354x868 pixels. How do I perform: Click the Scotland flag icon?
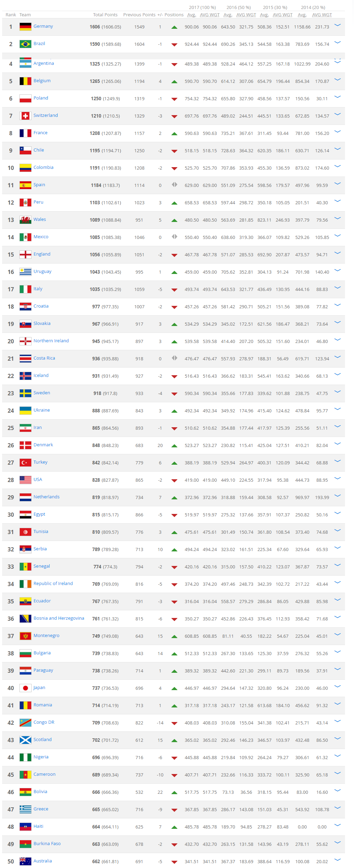coord(25,740)
